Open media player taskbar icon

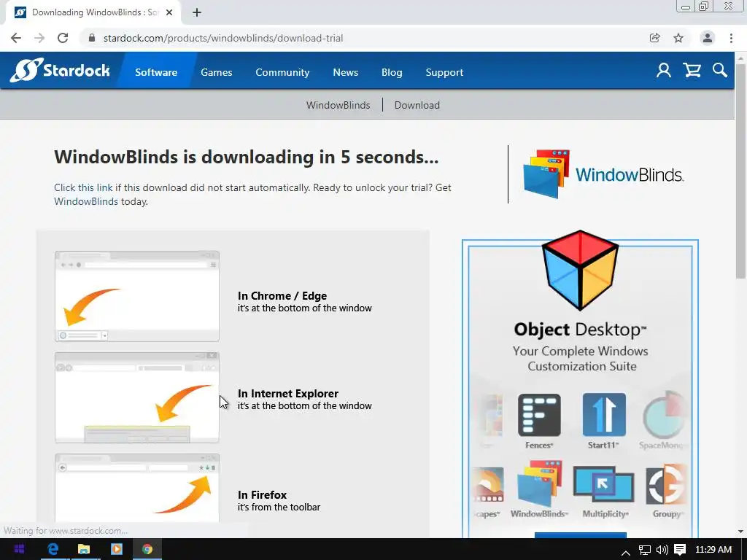(116, 550)
